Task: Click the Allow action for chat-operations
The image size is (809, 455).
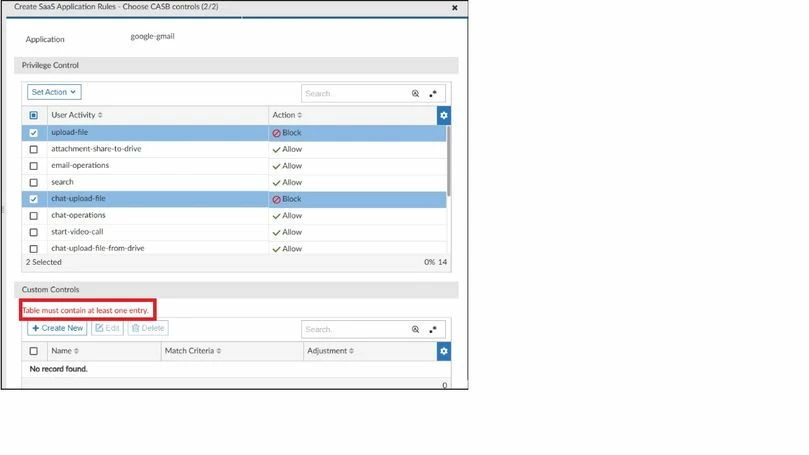Action: point(287,215)
